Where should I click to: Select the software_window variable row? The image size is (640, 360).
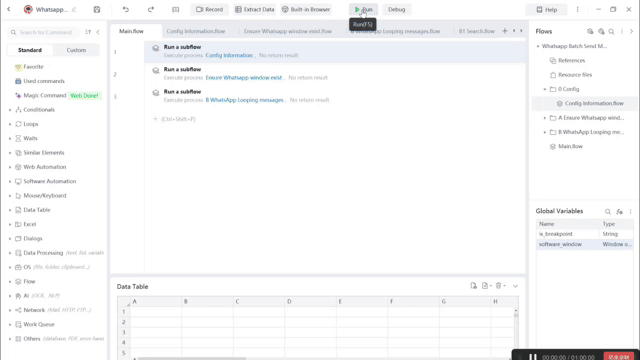point(584,244)
